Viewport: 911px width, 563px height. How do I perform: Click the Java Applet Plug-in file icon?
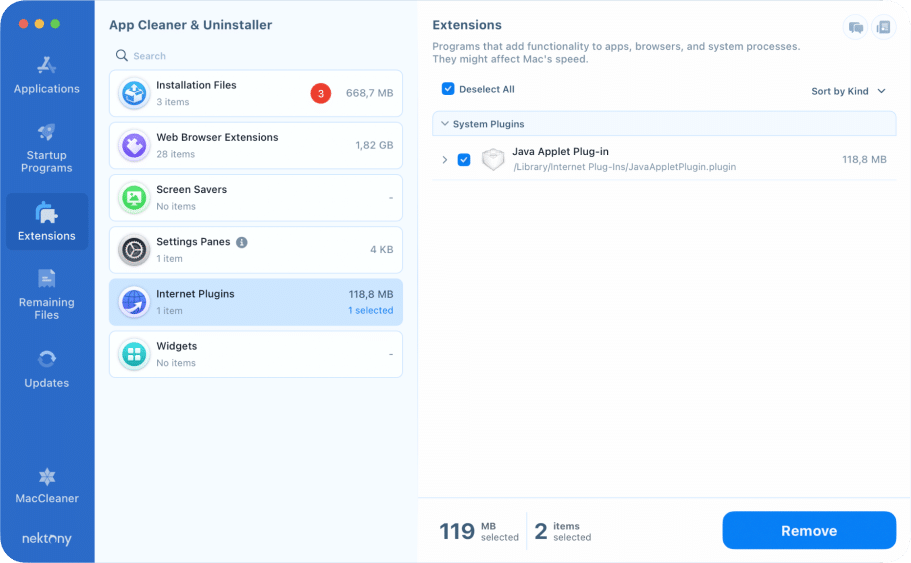[x=493, y=159]
